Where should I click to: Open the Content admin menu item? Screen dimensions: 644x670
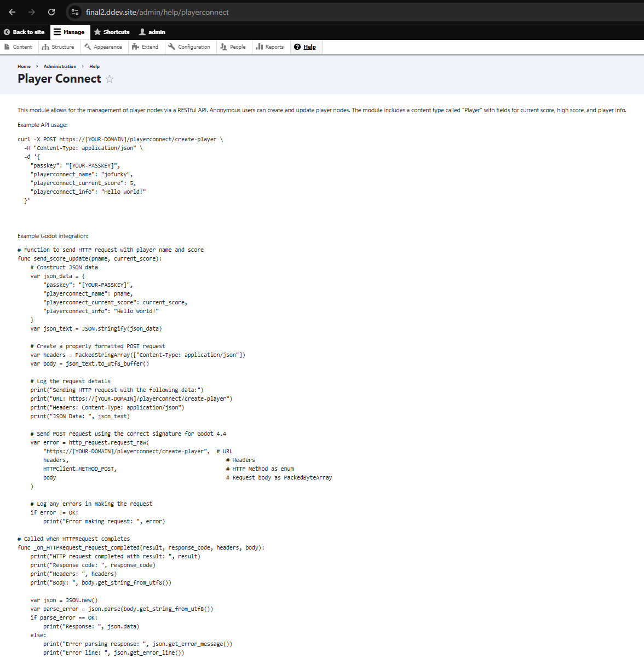pos(18,47)
